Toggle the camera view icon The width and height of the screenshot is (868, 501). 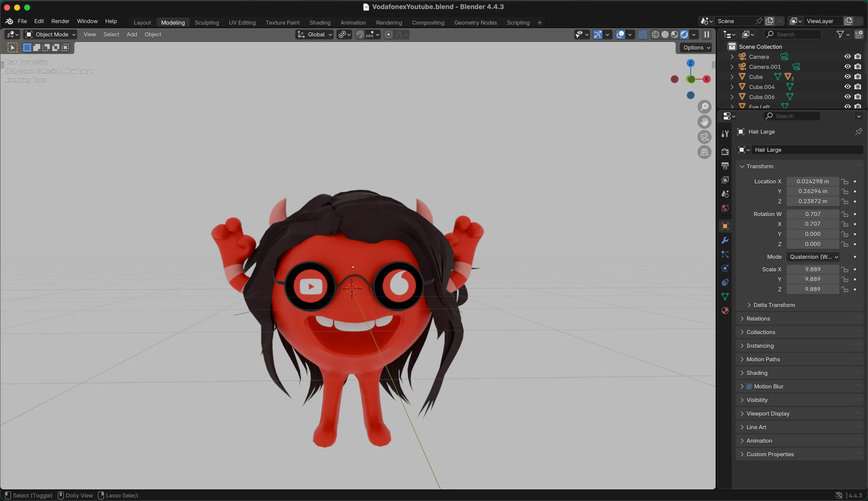tap(704, 137)
